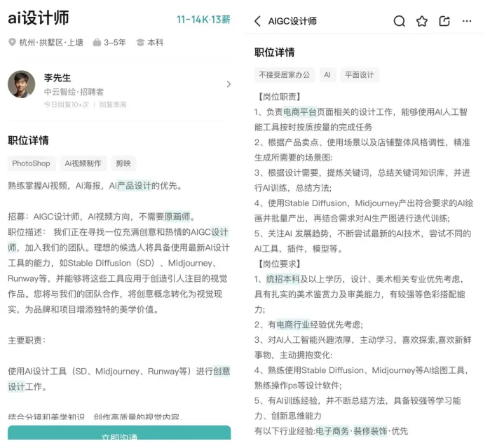Click the 3-5年 experience text
The image size is (483, 448).
(115, 42)
